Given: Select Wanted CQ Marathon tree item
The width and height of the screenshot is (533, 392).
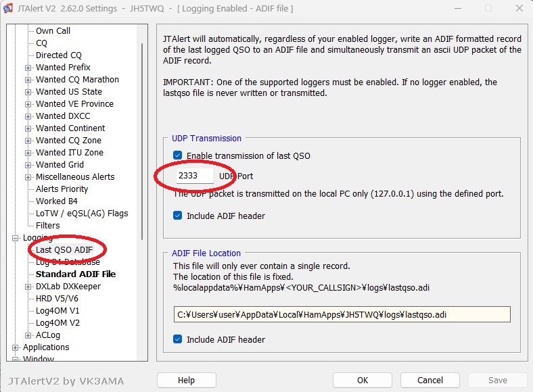Looking at the screenshot, I should coord(78,80).
